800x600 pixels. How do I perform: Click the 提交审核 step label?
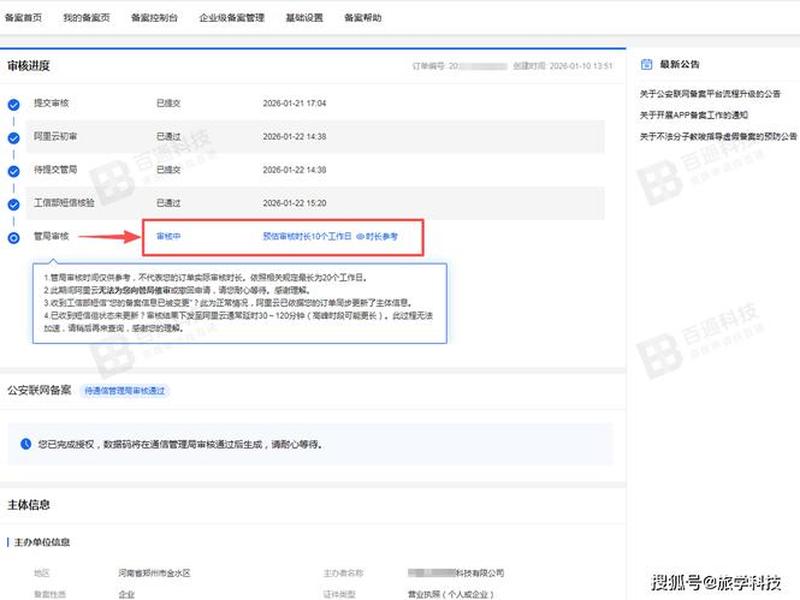click(x=51, y=103)
